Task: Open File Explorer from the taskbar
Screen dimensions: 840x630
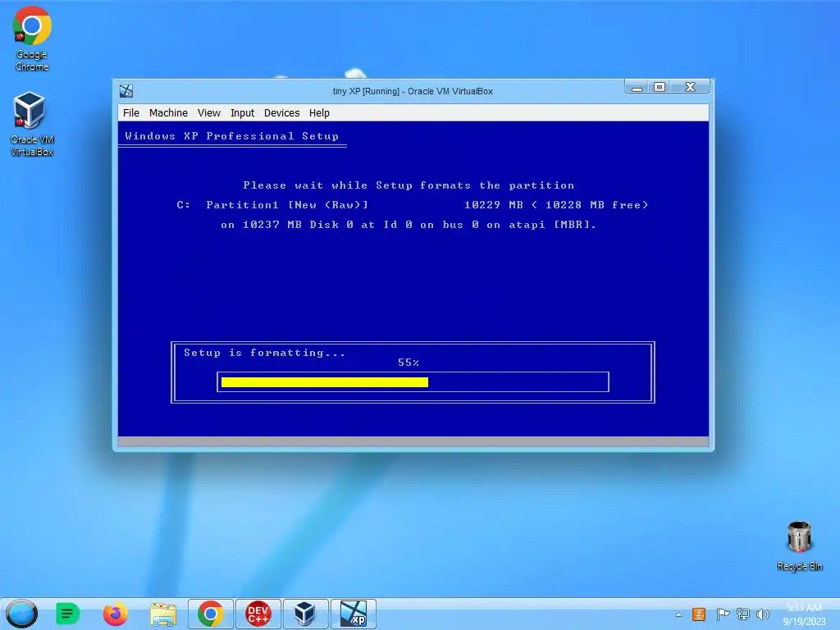Action: click(163, 614)
